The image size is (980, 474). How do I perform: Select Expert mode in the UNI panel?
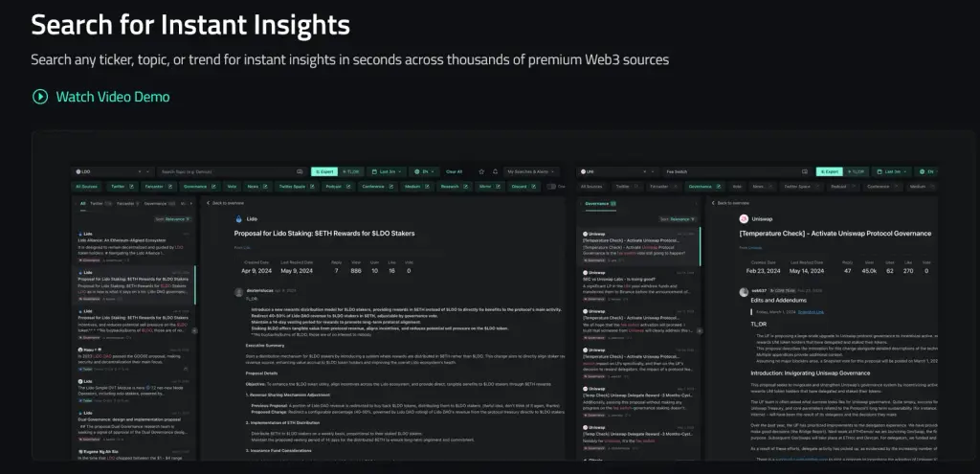tap(830, 171)
